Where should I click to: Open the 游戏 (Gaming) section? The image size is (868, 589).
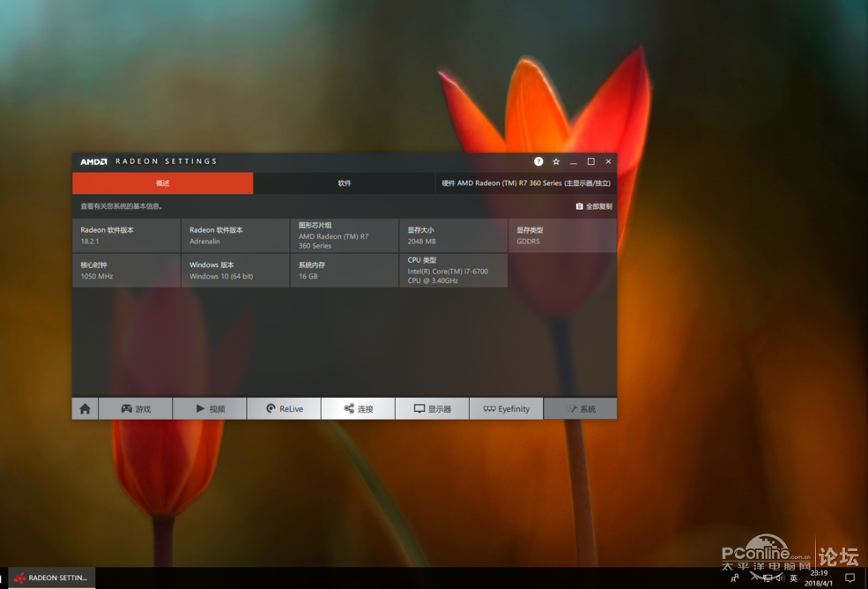click(x=136, y=409)
